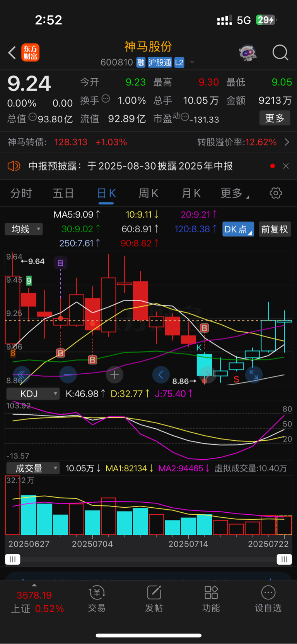Switch to the 周K tab

coord(148,193)
